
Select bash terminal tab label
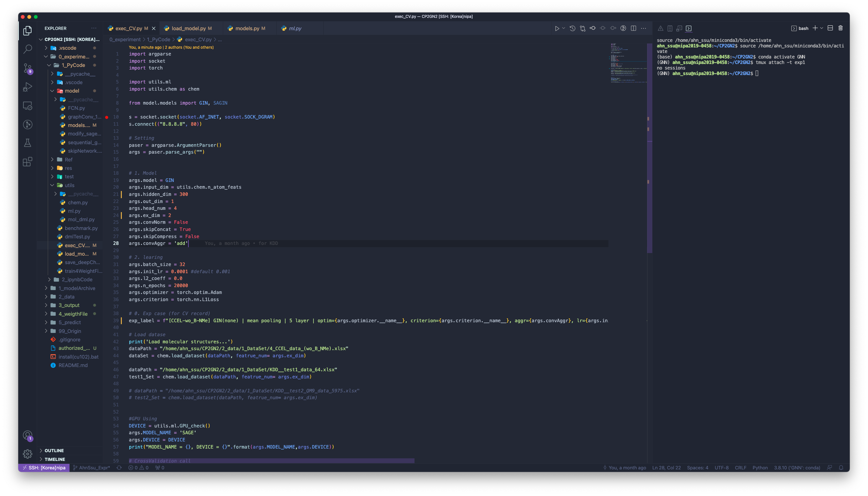799,28
